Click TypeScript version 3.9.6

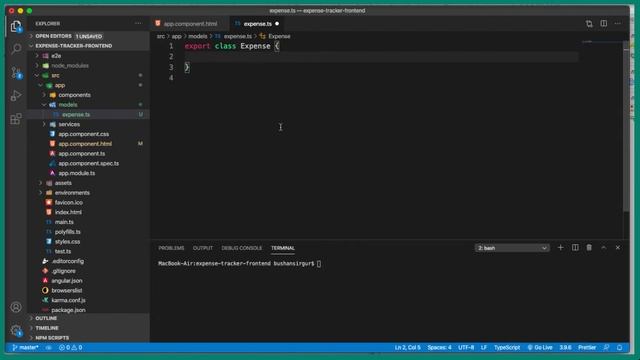tap(565, 347)
